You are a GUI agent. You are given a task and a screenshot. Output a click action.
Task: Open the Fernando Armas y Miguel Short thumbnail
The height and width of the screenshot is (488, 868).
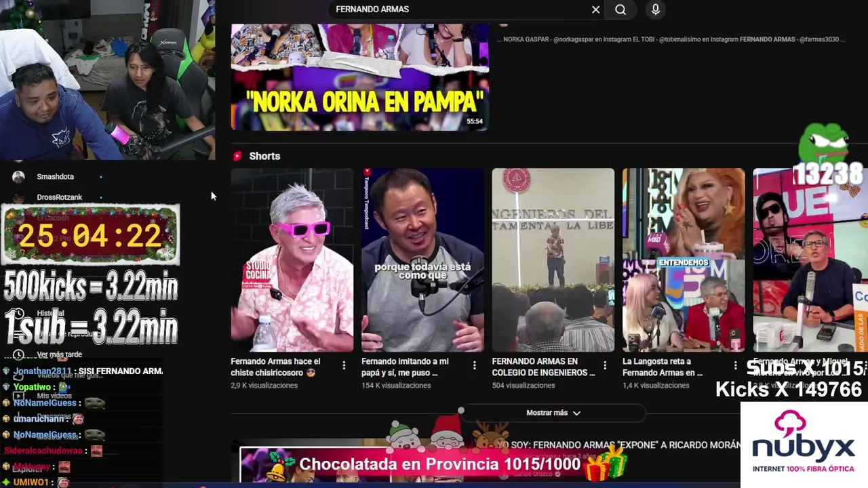tap(810, 260)
